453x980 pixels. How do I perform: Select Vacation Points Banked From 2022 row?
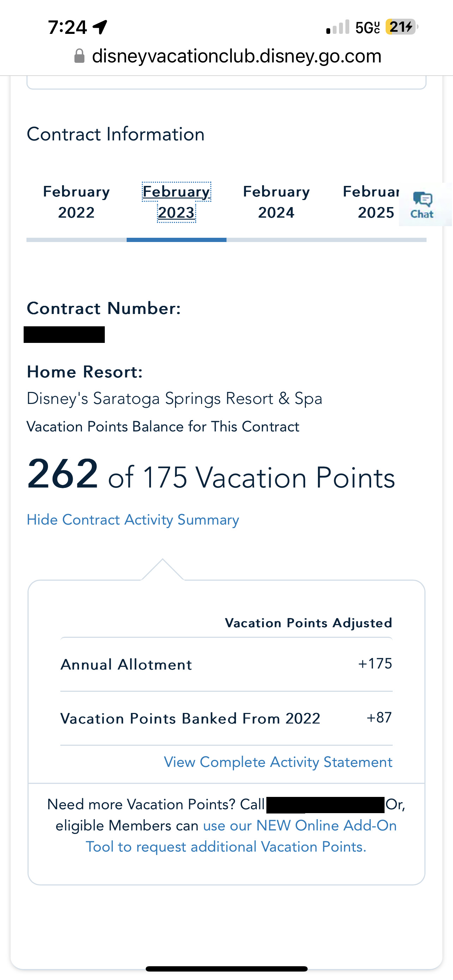click(x=226, y=718)
